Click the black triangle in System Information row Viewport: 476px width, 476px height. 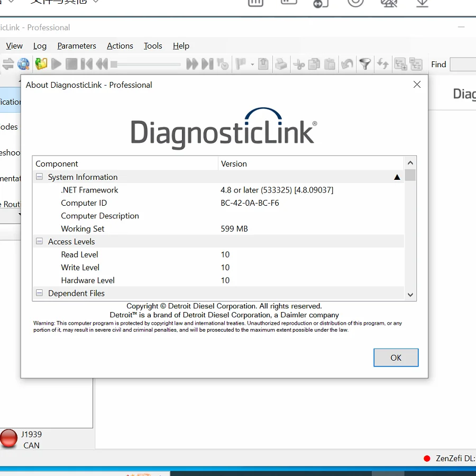click(x=397, y=177)
